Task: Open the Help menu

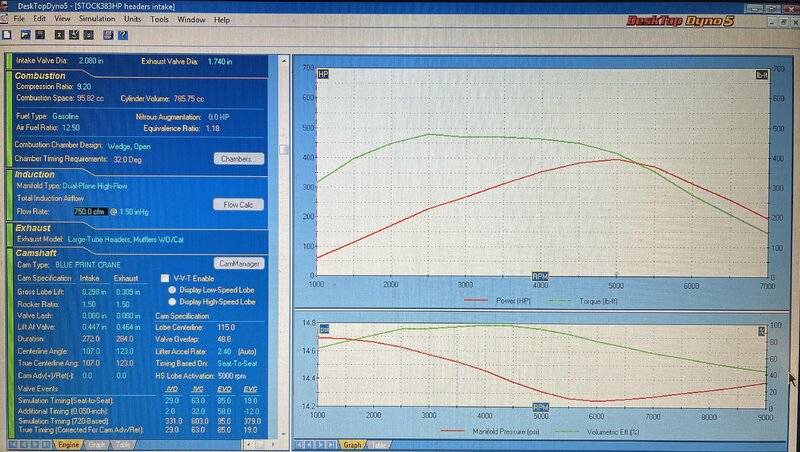Action: coord(222,20)
